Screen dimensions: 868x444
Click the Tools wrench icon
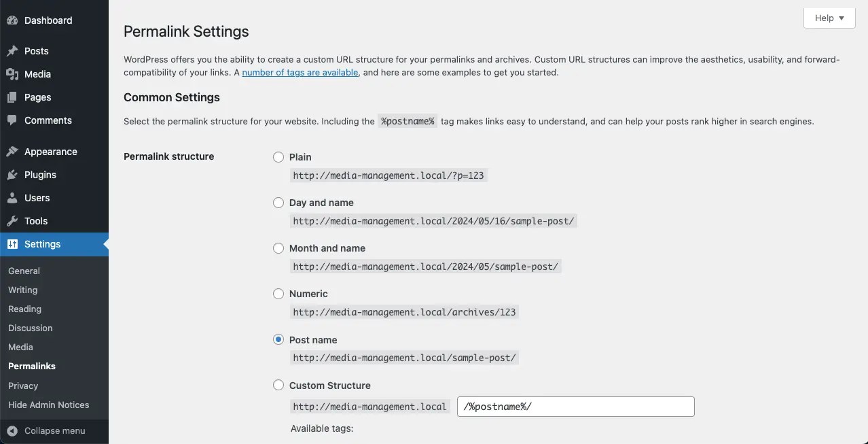(x=13, y=221)
